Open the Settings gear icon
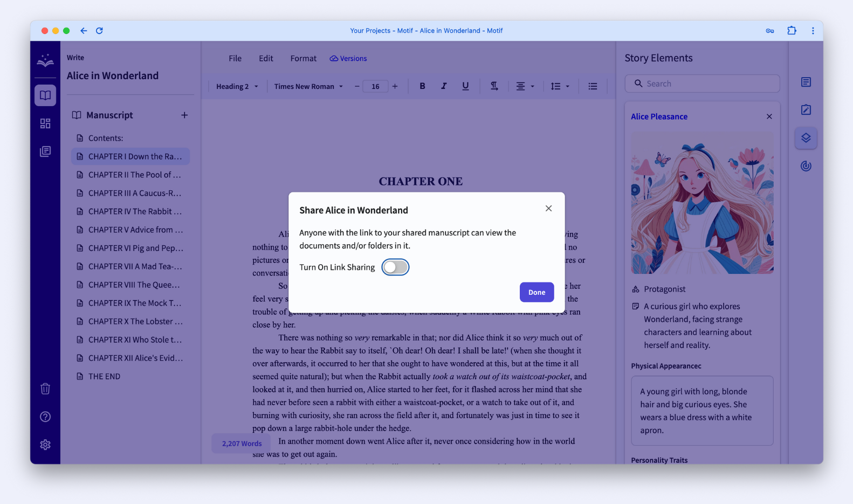Image resolution: width=853 pixels, height=504 pixels. (45, 445)
